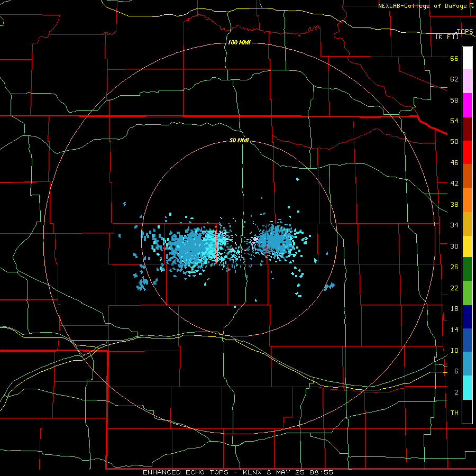Click the "NEXLAB-College of DuPage" credit text

[423, 6]
